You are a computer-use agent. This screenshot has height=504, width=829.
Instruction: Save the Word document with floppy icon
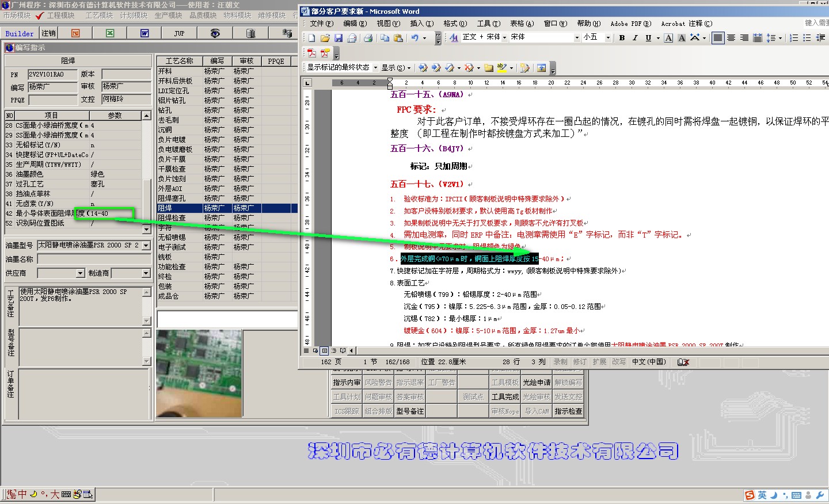(339, 38)
